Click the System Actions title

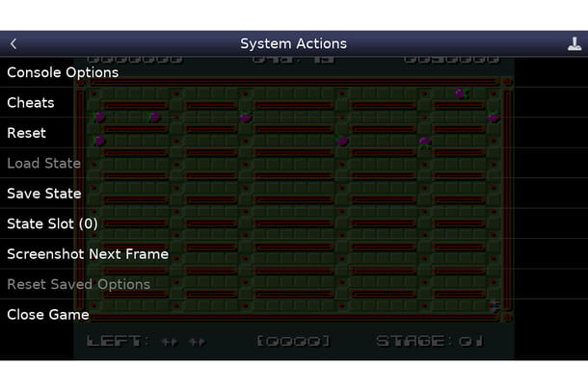point(294,44)
